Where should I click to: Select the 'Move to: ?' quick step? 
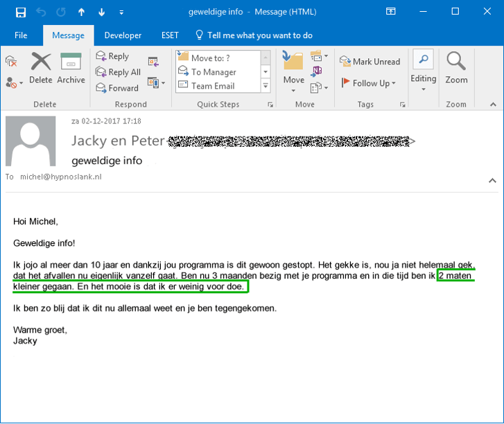[x=218, y=58]
